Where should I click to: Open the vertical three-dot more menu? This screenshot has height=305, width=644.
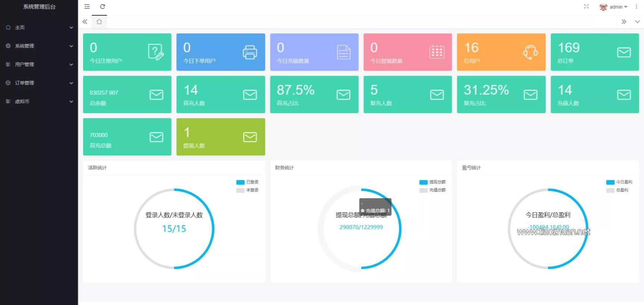636,7
